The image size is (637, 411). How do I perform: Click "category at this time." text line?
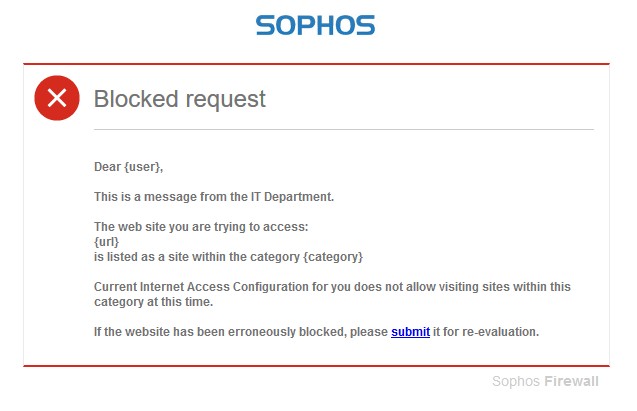[154, 301]
